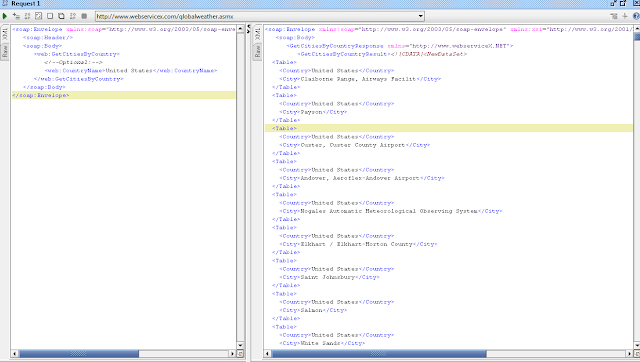This screenshot has height=362, width=640.
Task: Submit the request with the green play icon
Action: [x=5, y=16]
